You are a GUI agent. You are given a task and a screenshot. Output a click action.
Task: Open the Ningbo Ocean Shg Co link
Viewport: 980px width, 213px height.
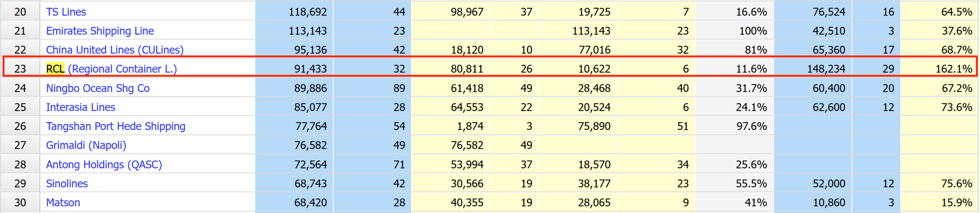pyautogui.click(x=98, y=88)
